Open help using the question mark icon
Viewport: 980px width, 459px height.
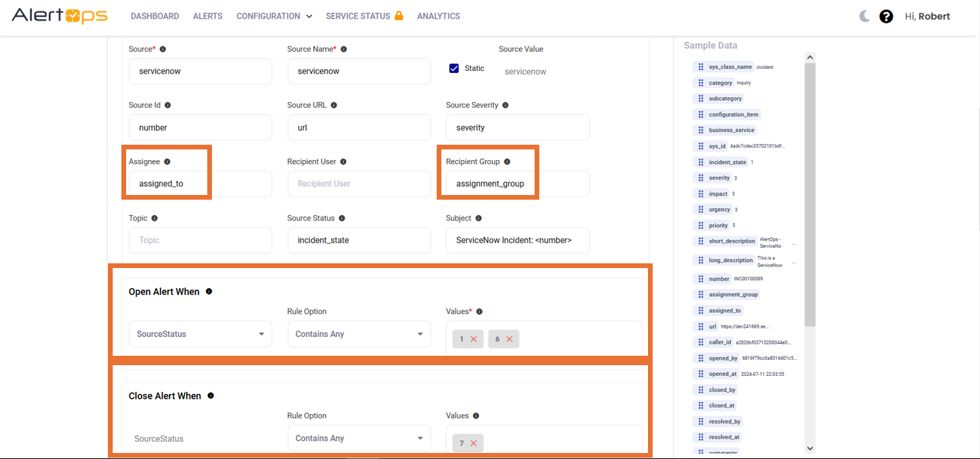click(886, 16)
